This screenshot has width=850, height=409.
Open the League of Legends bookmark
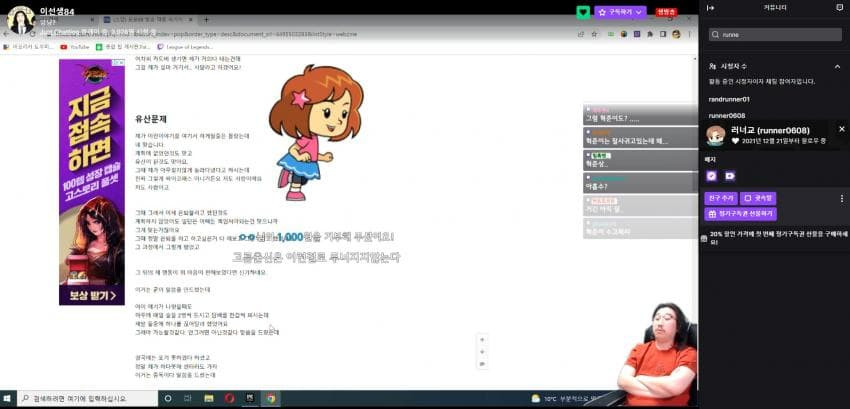point(184,47)
